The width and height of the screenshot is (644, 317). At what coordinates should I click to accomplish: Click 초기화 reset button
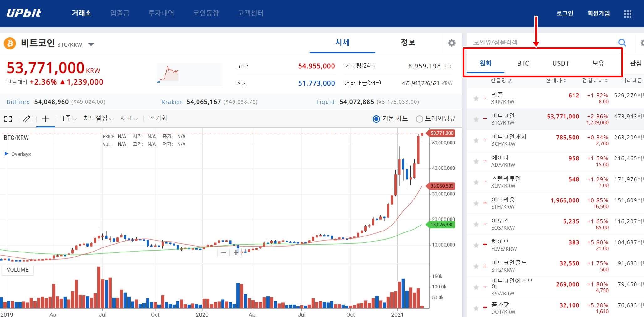point(158,118)
